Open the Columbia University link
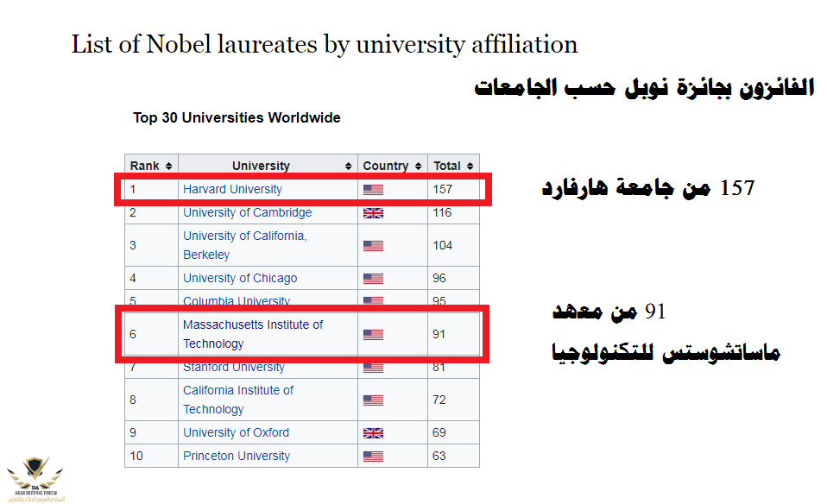 pyautogui.click(x=237, y=300)
